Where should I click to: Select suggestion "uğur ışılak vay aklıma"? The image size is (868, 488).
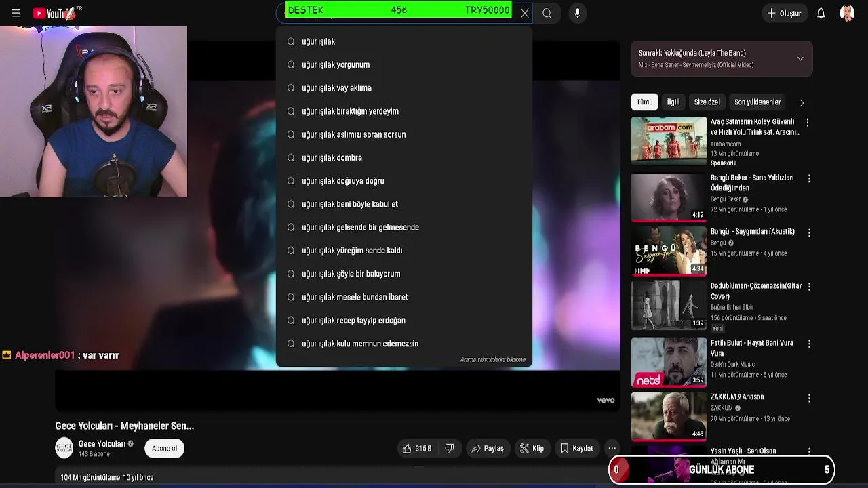(404, 88)
